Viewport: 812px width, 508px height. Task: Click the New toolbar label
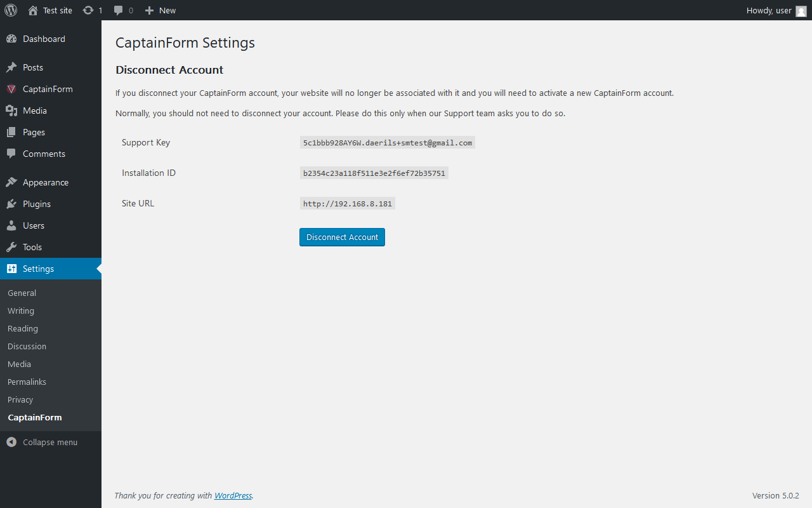(167, 10)
